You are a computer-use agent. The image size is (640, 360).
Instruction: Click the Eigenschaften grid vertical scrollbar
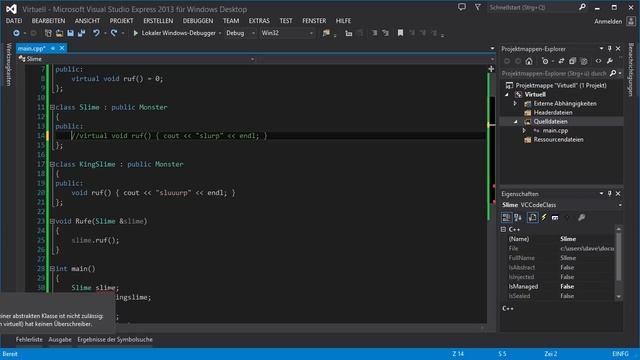pos(619,263)
